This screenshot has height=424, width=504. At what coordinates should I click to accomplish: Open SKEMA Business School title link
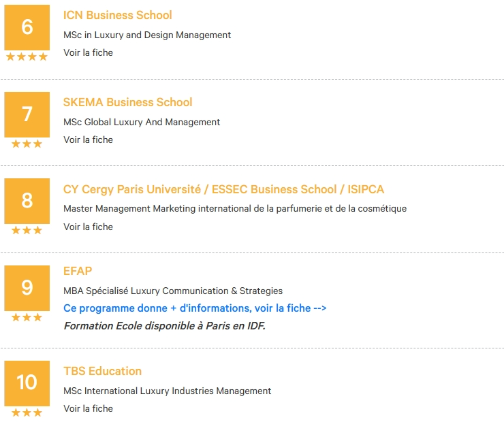point(127,102)
